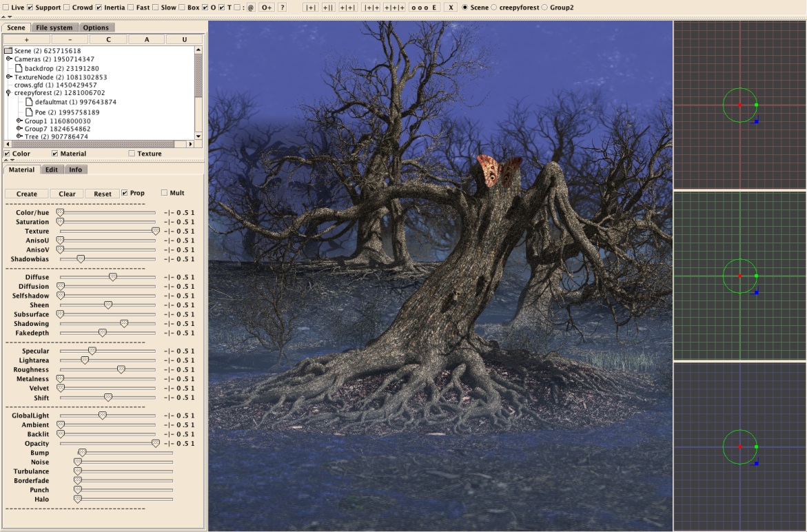Enable the Fast checkbox
This screenshot has width=807, height=532.
point(131,7)
